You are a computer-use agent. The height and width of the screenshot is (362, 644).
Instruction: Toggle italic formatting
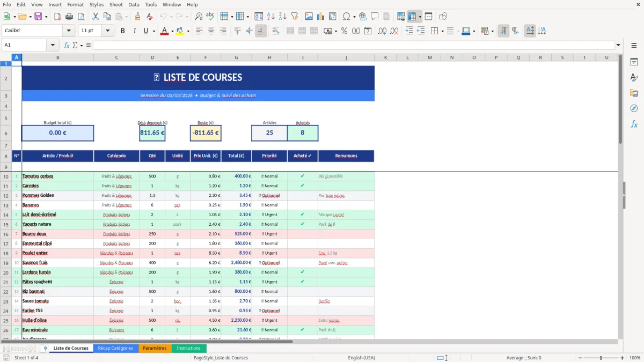click(x=133, y=31)
